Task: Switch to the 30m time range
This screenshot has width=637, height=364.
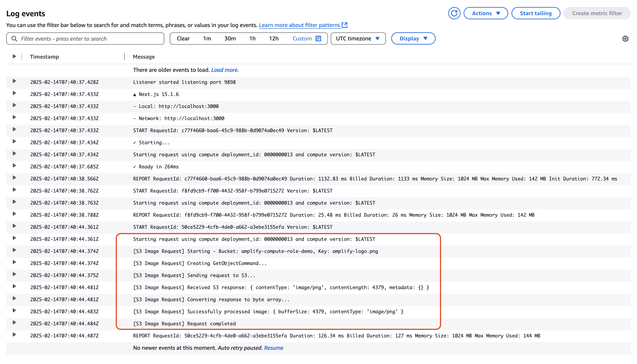Action: [x=229, y=38]
